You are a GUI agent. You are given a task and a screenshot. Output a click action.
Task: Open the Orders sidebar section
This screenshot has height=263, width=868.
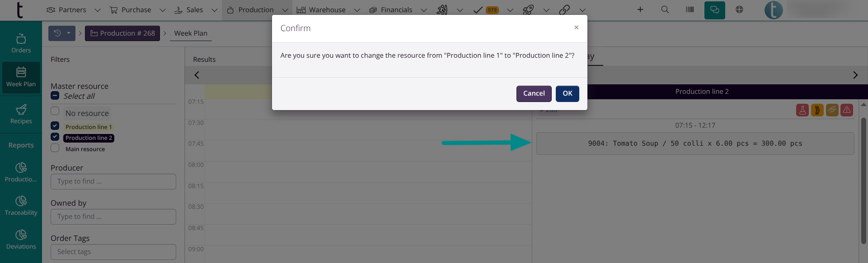[21, 43]
